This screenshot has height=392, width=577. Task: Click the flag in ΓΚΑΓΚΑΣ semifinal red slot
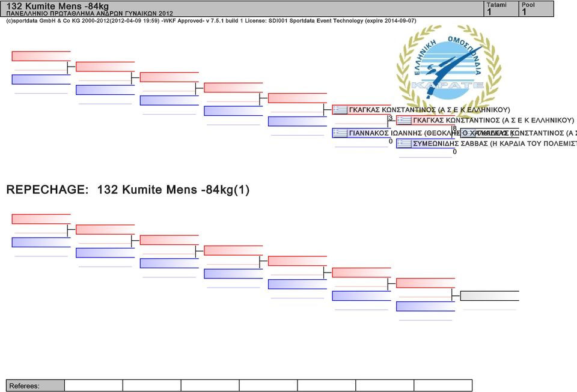click(340, 110)
